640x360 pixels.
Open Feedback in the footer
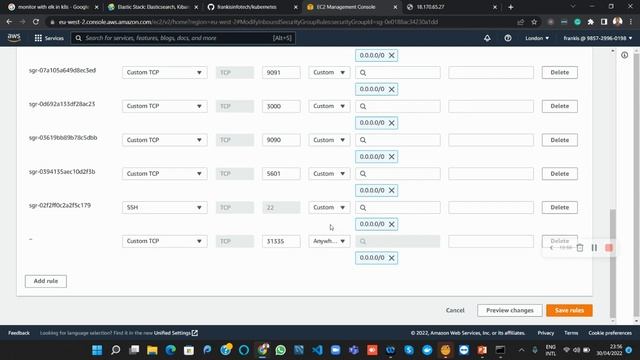(19, 333)
